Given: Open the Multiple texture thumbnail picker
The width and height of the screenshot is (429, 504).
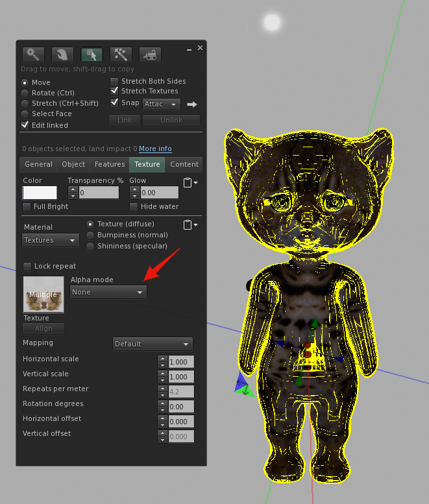Looking at the screenshot, I should pos(43,294).
